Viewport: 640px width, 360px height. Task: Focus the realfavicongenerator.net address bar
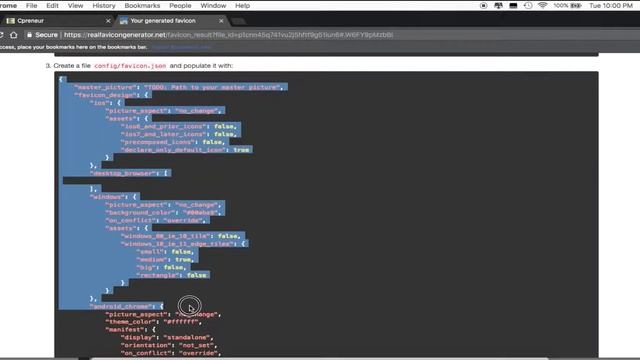(229, 35)
